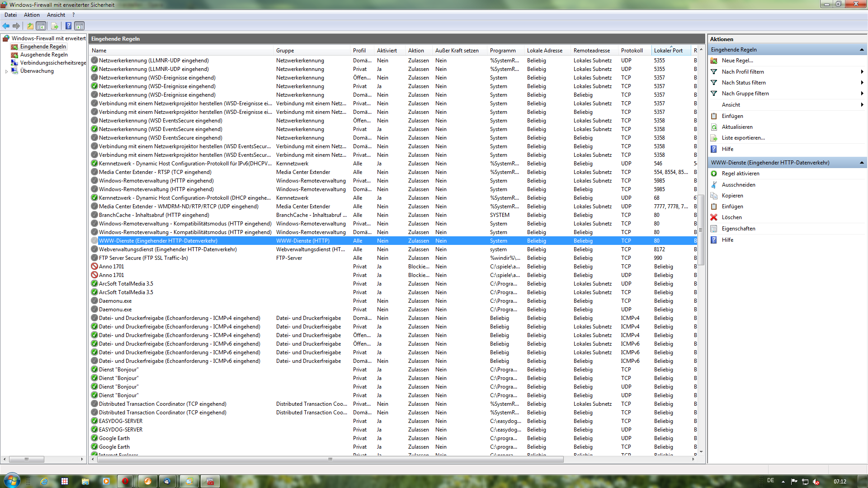Open Nach Gruppe filtern submenu arrow
The width and height of the screenshot is (868, 488).
(862, 94)
